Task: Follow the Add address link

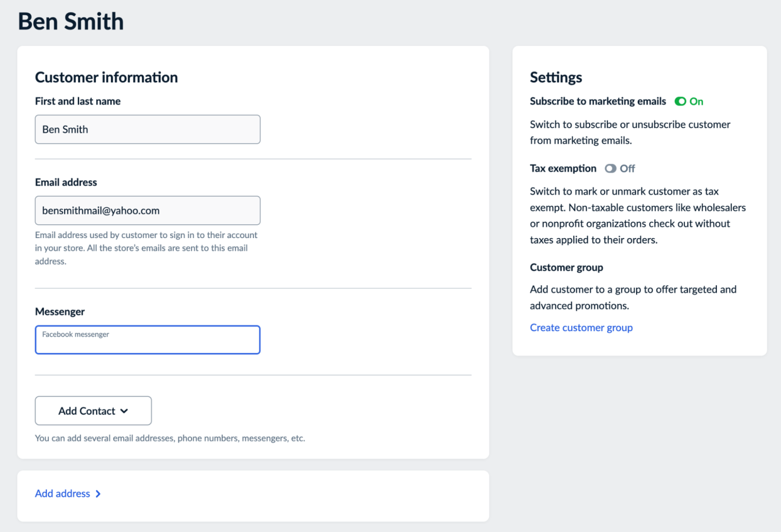Action: [x=62, y=493]
